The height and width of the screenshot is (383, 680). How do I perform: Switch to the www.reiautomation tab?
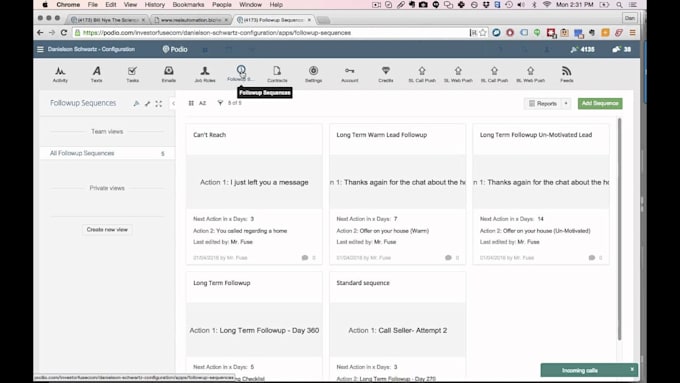pos(191,20)
